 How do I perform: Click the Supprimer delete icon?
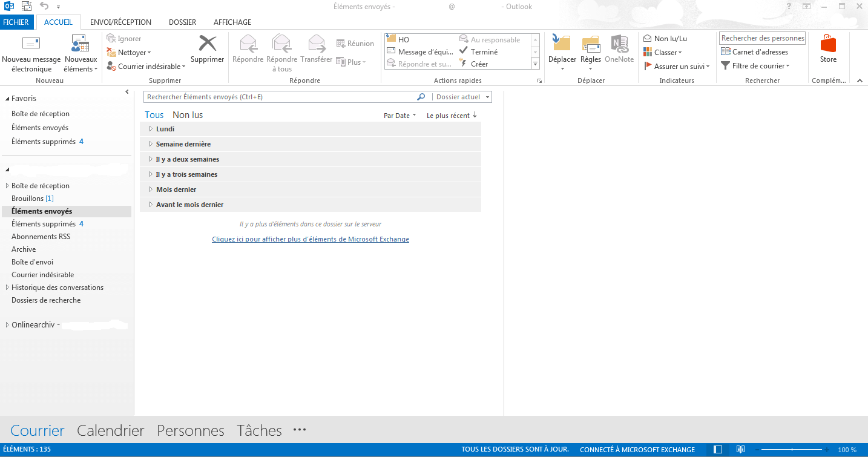pyautogui.click(x=207, y=44)
